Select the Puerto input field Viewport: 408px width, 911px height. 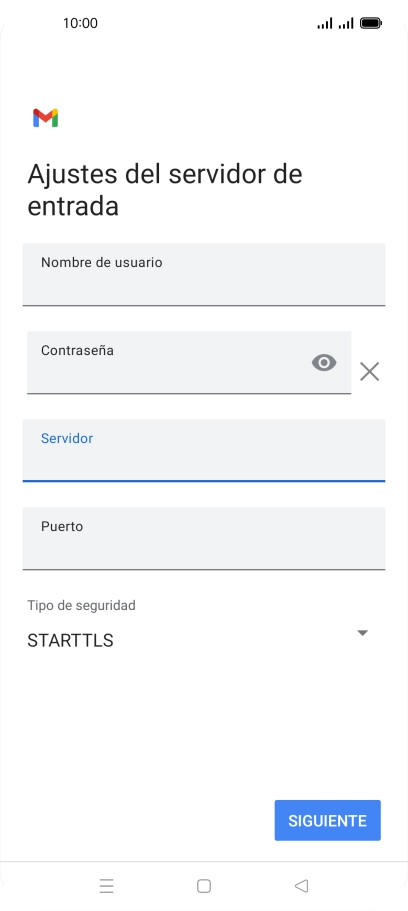204,539
